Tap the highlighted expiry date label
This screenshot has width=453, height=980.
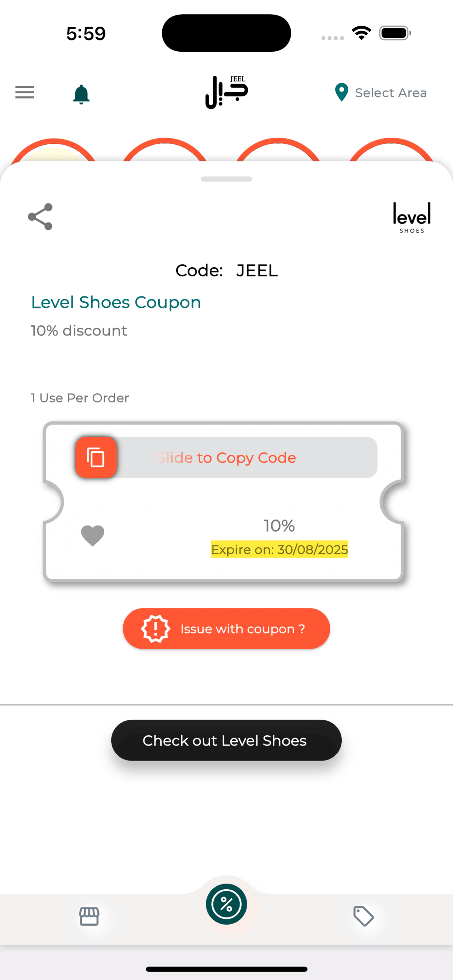[x=279, y=549]
